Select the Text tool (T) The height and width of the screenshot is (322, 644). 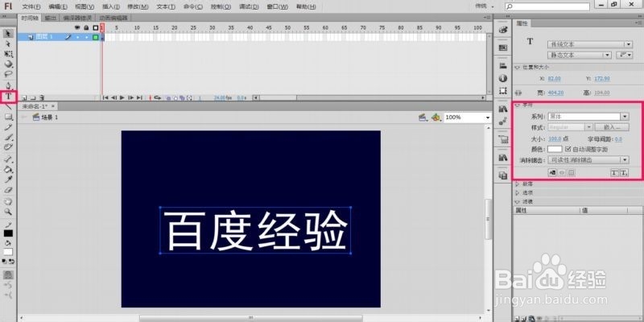[8, 97]
